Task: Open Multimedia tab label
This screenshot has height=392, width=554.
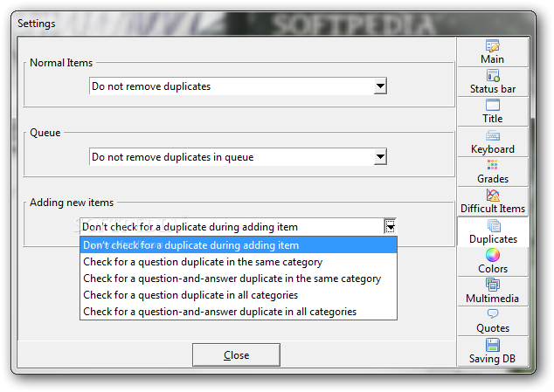Action: pyautogui.click(x=492, y=299)
